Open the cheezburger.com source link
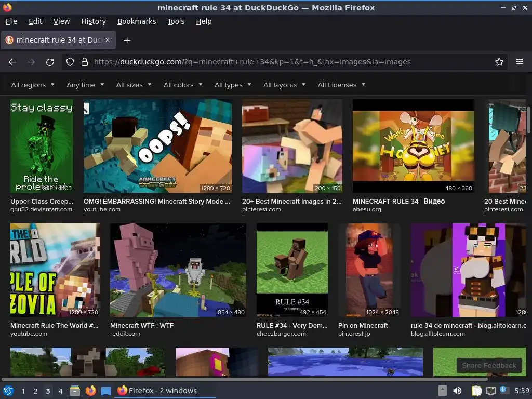 (281, 334)
